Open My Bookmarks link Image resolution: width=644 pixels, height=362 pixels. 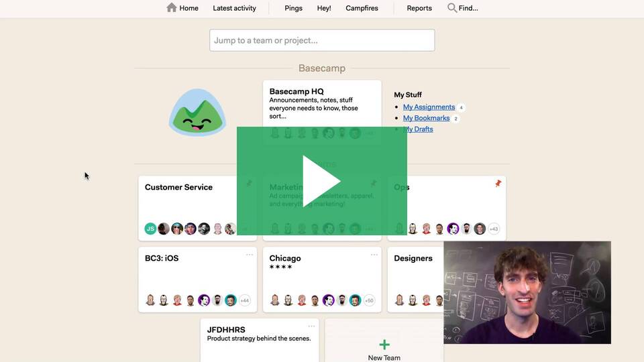tap(426, 118)
